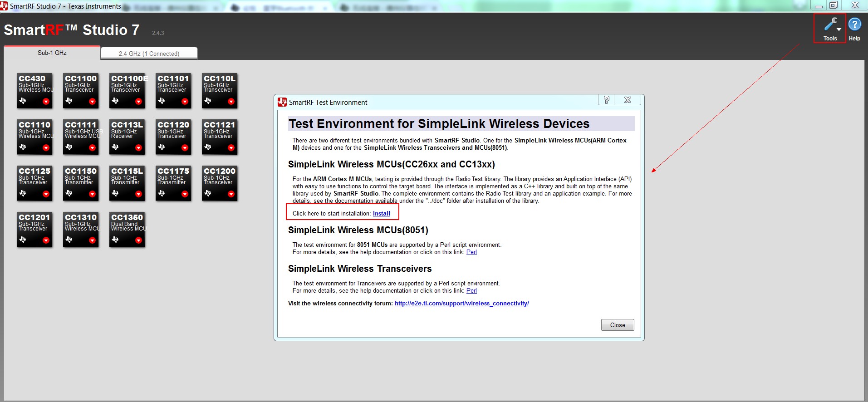Expand the red arrow on the CC1120 tile
868x402 pixels.
185,148
